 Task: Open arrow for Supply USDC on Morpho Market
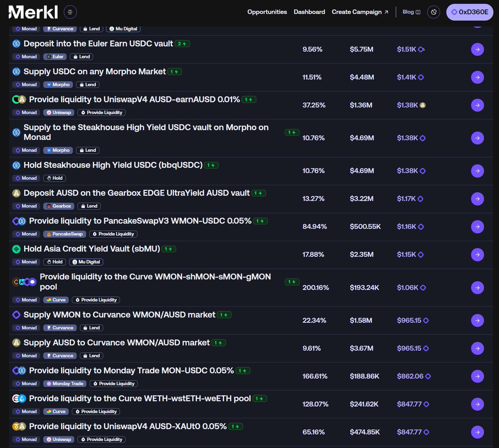[x=477, y=77]
